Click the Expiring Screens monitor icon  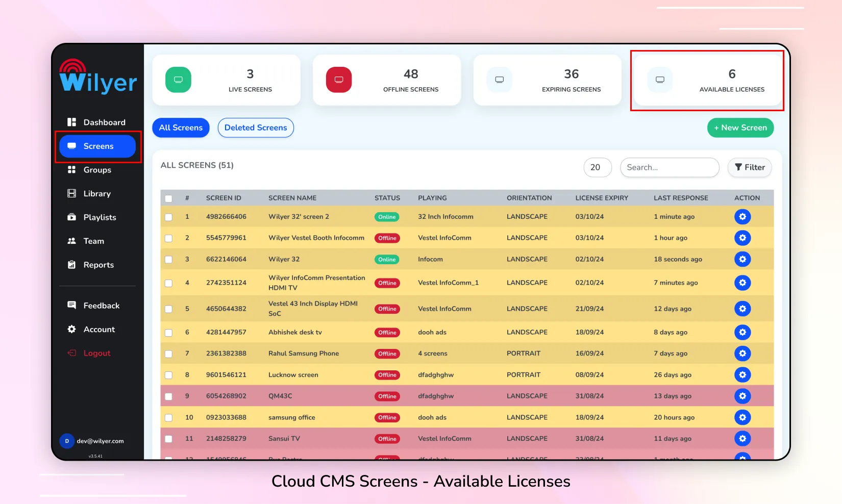500,80
